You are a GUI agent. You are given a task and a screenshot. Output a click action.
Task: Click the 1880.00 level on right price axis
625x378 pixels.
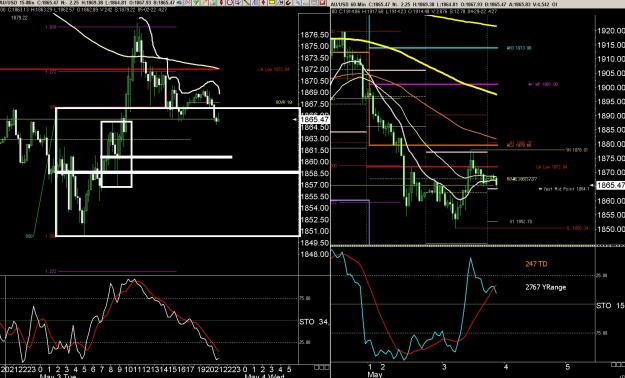pos(611,144)
